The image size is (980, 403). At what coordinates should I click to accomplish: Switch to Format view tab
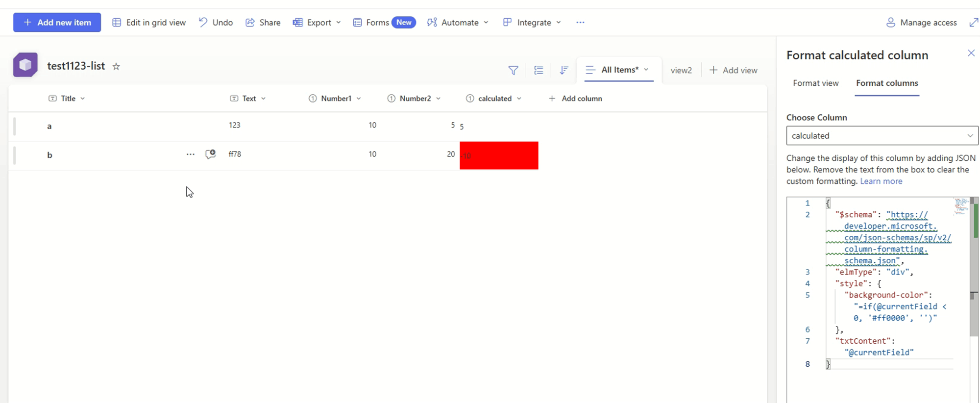[x=816, y=83]
